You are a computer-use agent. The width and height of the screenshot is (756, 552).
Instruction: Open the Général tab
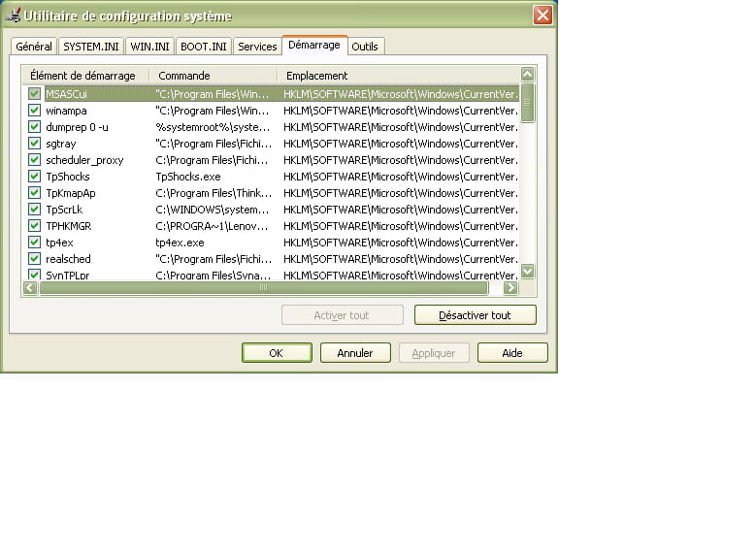click(x=34, y=47)
